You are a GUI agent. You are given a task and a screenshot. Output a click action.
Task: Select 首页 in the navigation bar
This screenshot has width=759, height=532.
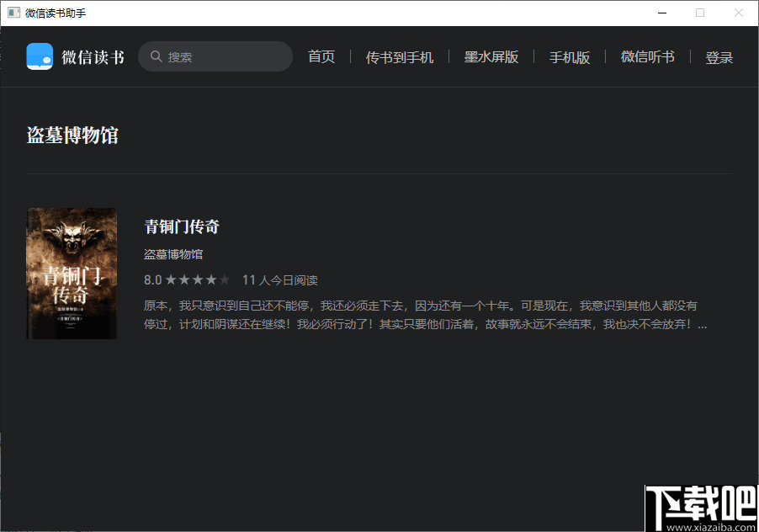321,56
